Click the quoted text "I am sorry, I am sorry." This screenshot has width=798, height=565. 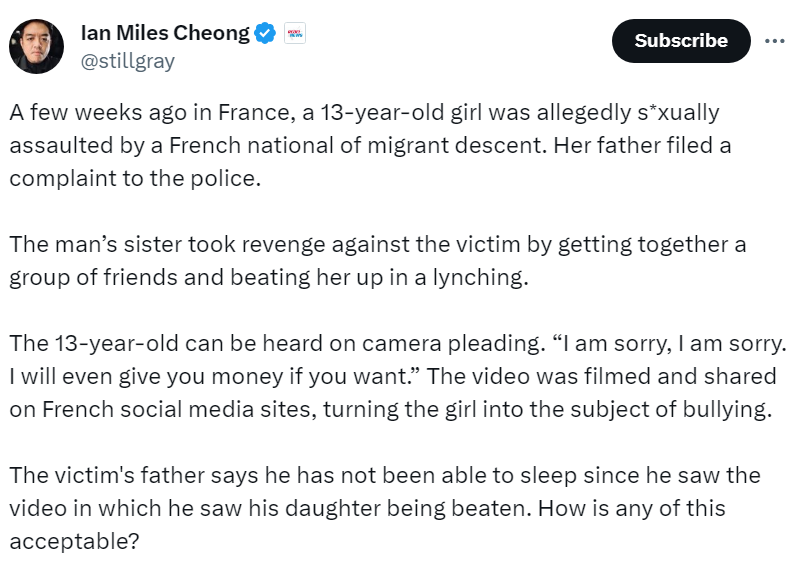[681, 343]
